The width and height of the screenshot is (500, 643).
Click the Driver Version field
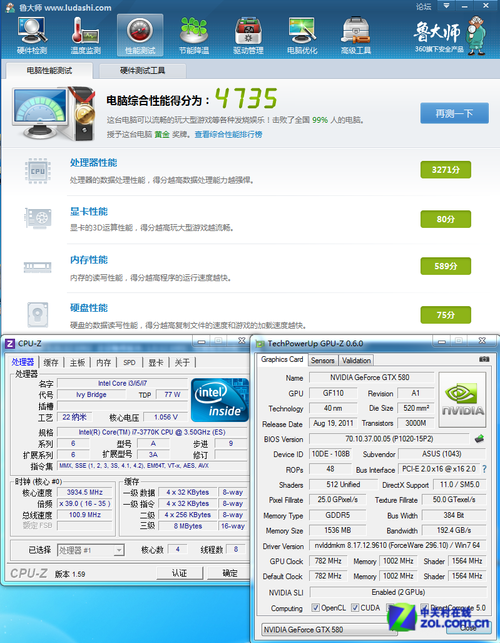point(397,545)
